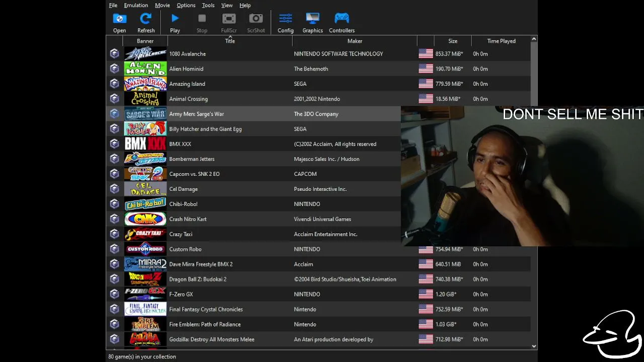This screenshot has width=644, height=362.
Task: Click GameCube icon beside Chibi-Robo!
Action: pyautogui.click(x=114, y=204)
